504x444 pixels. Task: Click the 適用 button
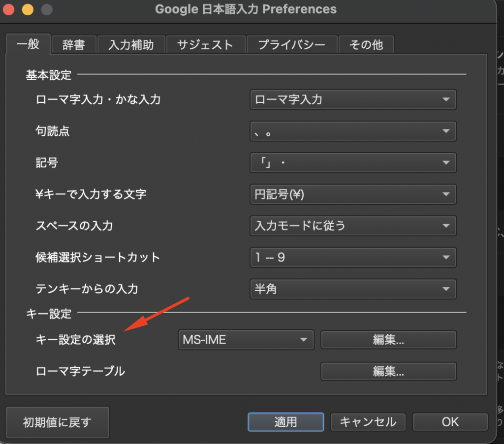tap(285, 422)
